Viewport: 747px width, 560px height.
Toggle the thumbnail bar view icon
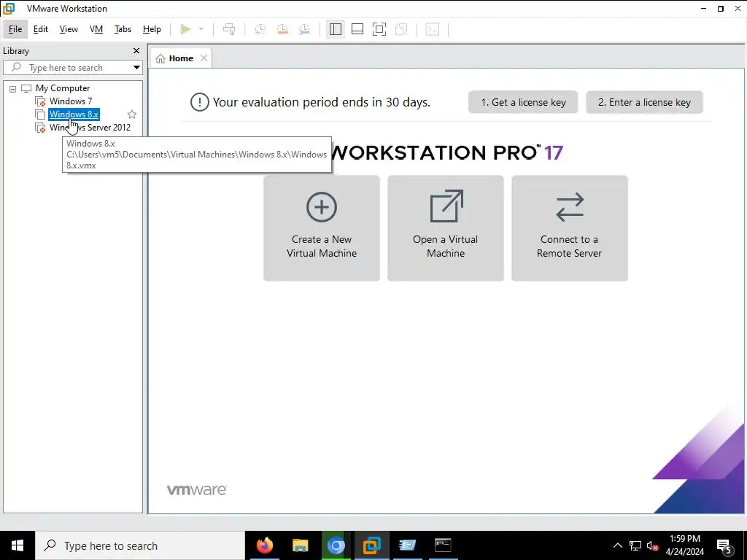(357, 29)
